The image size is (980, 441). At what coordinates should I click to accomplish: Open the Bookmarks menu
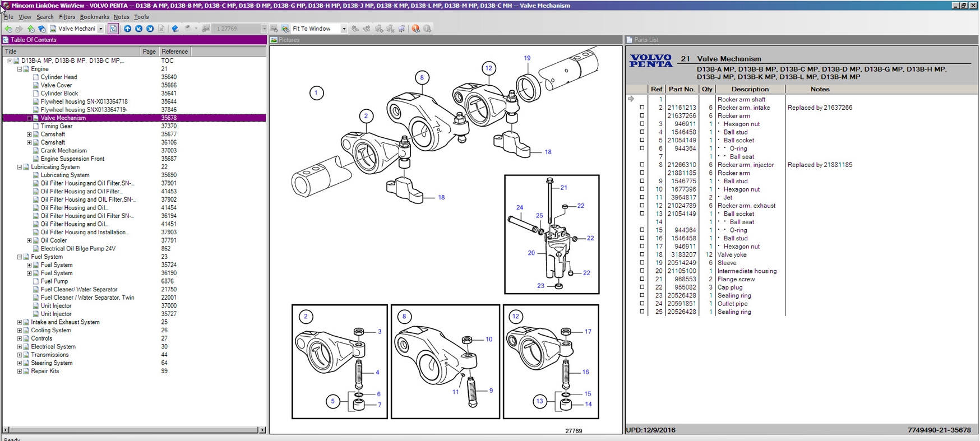coord(94,17)
